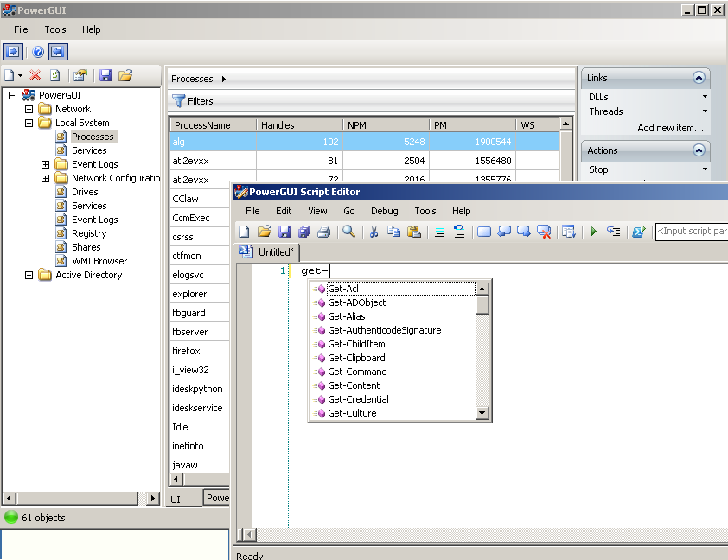The image size is (728, 560).
Task: Run script with the green play icon
Action: pos(593,231)
